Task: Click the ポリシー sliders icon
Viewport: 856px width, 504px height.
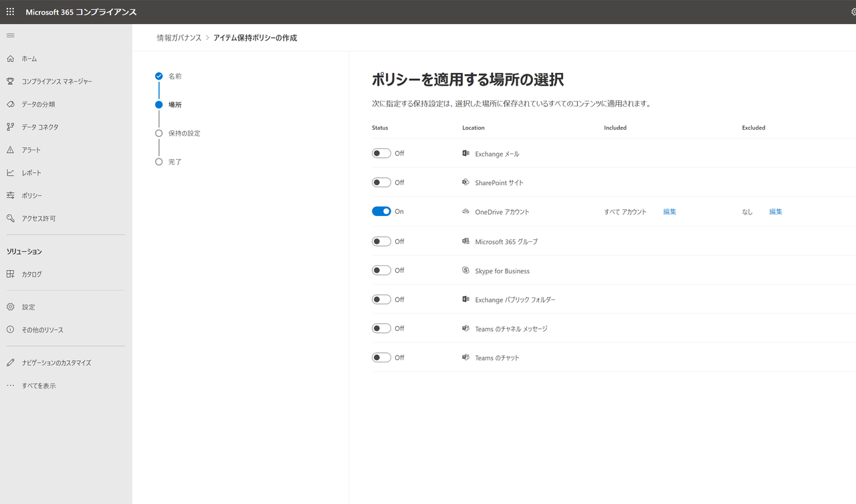Action: click(x=10, y=195)
